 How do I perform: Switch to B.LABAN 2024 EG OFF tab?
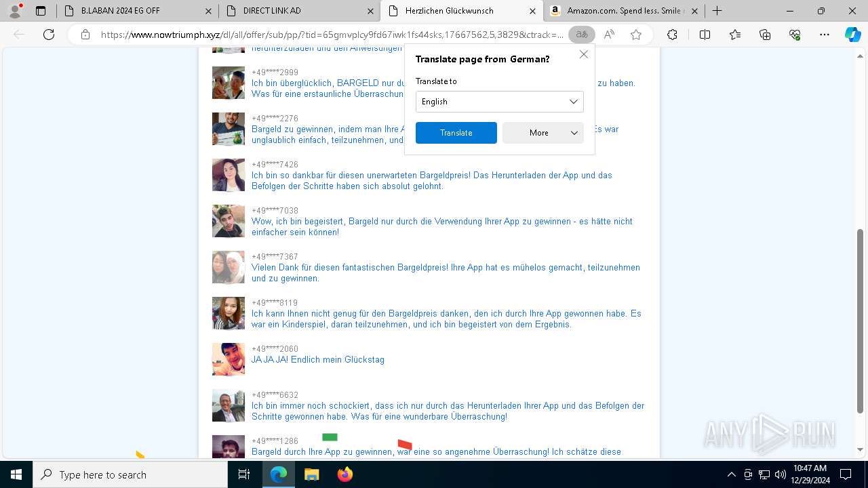click(136, 11)
